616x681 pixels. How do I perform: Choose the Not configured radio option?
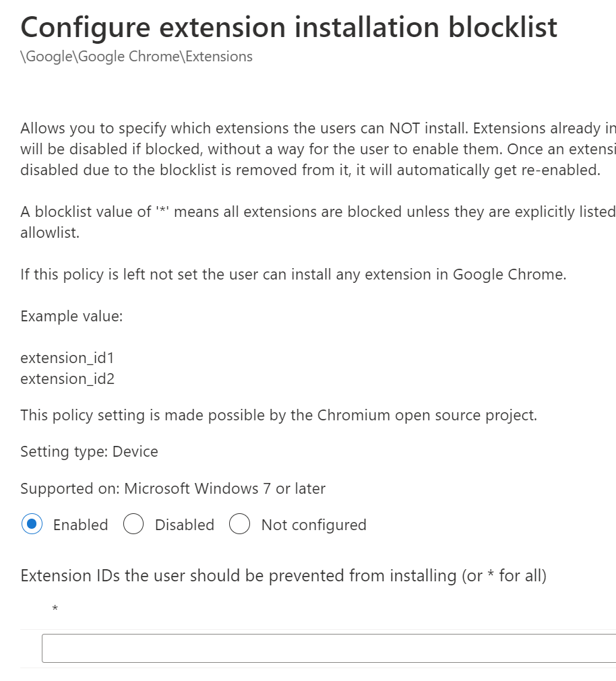click(x=240, y=524)
